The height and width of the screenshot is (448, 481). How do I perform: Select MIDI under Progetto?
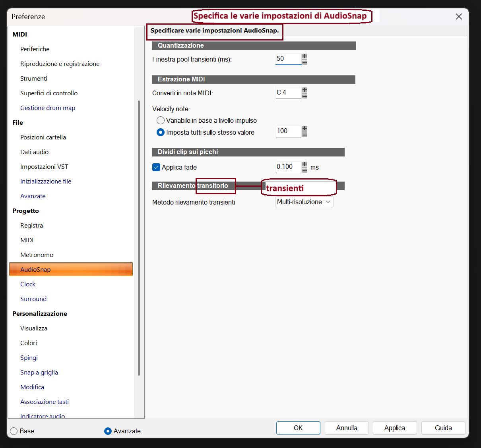pyautogui.click(x=27, y=240)
